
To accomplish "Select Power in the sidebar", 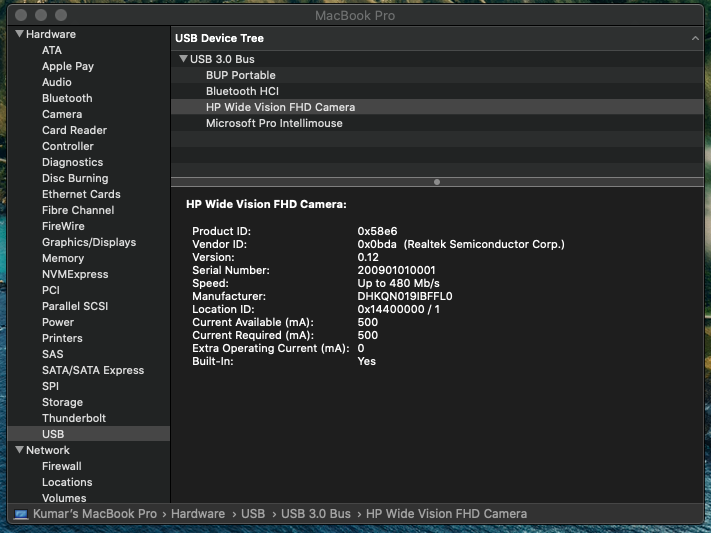I will tap(58, 322).
